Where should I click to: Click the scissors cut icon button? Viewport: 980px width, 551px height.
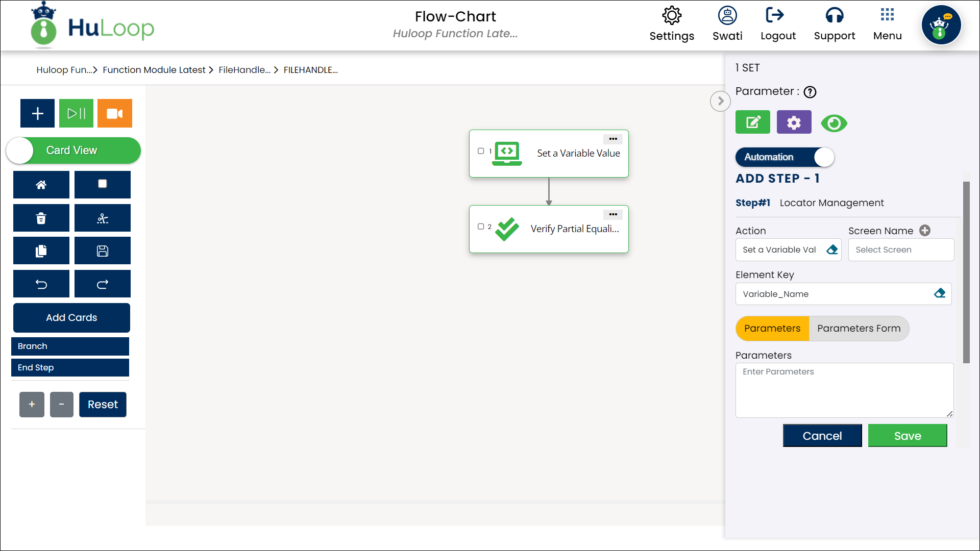tap(103, 218)
